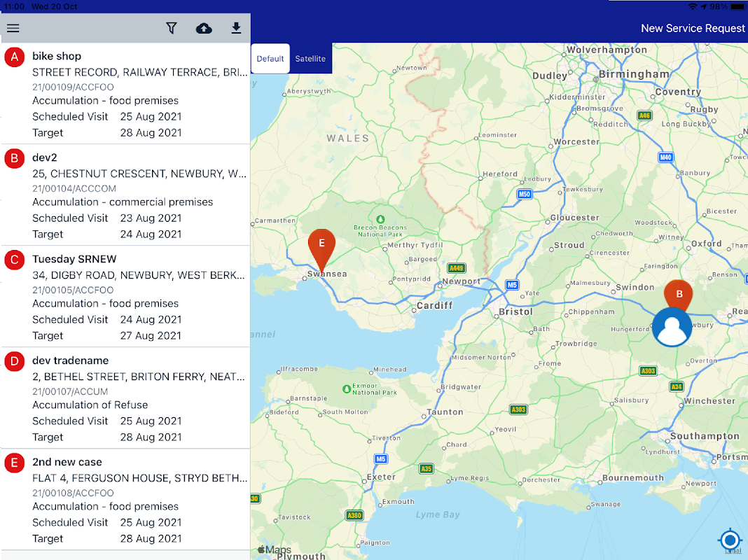
Task: Tap map pin B near Newbury
Action: pyautogui.click(x=679, y=293)
